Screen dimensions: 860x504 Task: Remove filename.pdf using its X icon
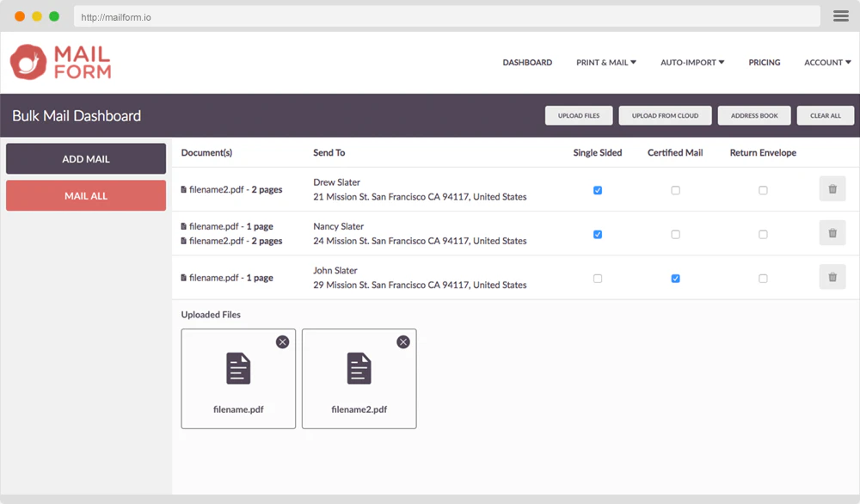[282, 341]
